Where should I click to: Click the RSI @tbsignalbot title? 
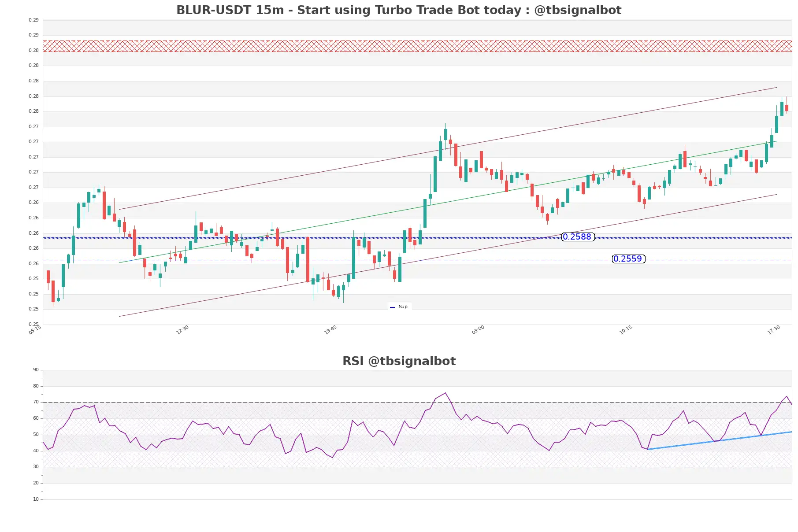[399, 361]
